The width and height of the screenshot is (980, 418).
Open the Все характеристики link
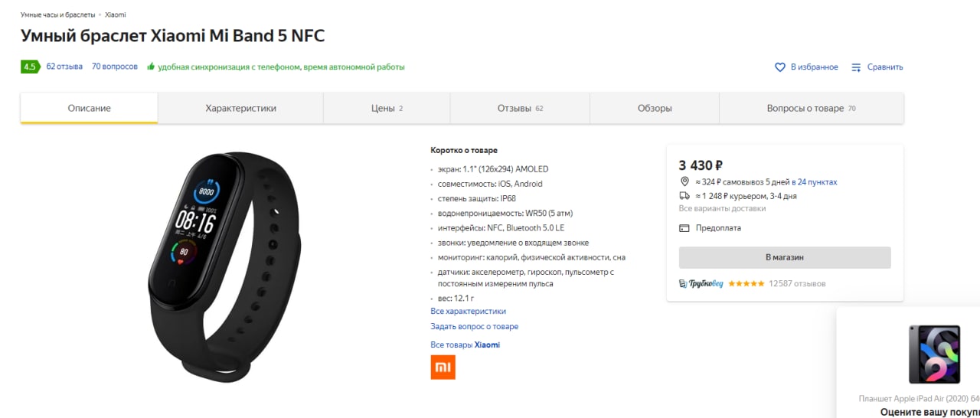click(468, 312)
